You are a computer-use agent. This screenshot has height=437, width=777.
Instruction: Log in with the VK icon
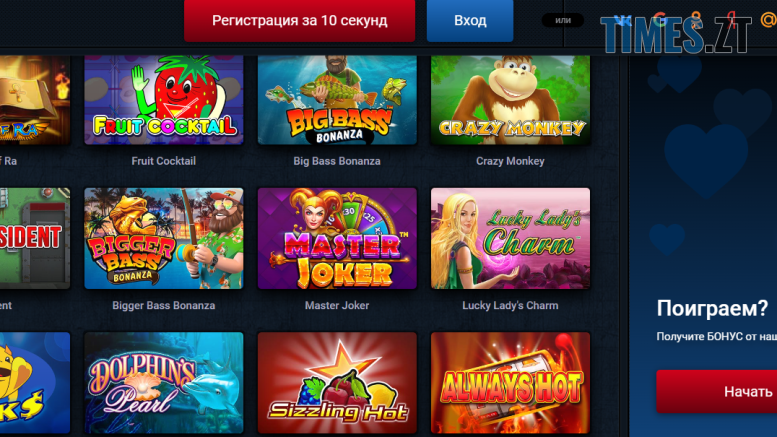click(x=622, y=20)
